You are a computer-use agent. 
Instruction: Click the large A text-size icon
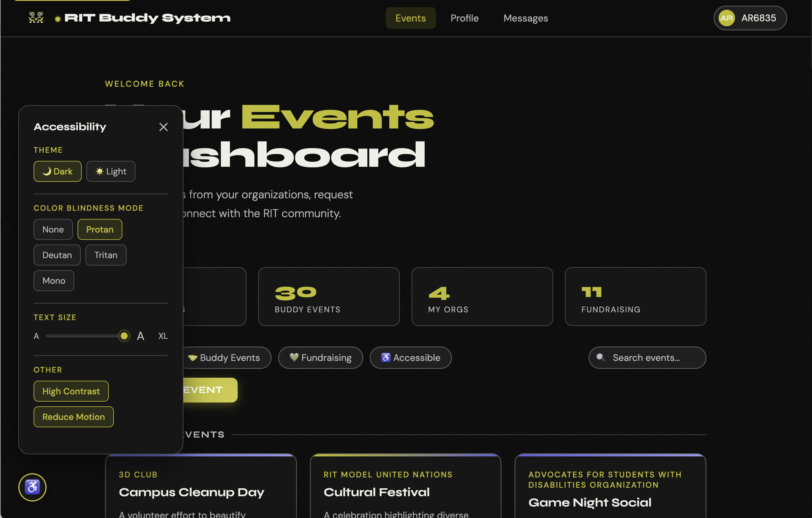pos(141,336)
